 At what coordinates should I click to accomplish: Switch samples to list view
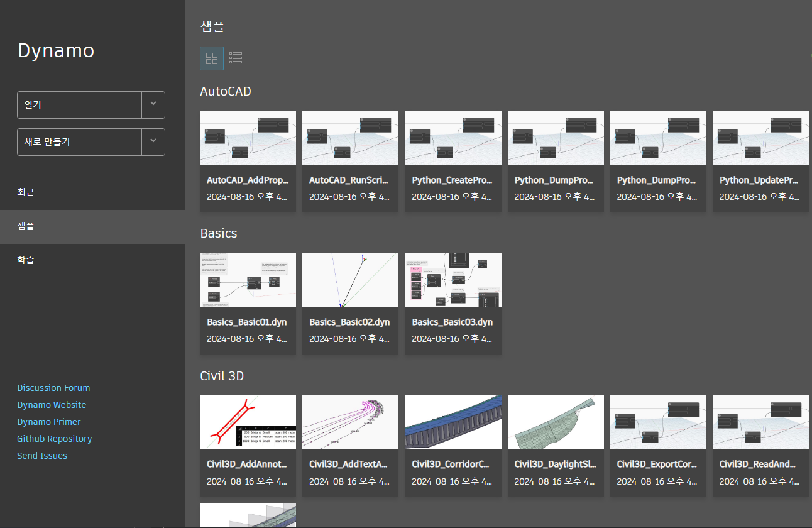pos(236,58)
